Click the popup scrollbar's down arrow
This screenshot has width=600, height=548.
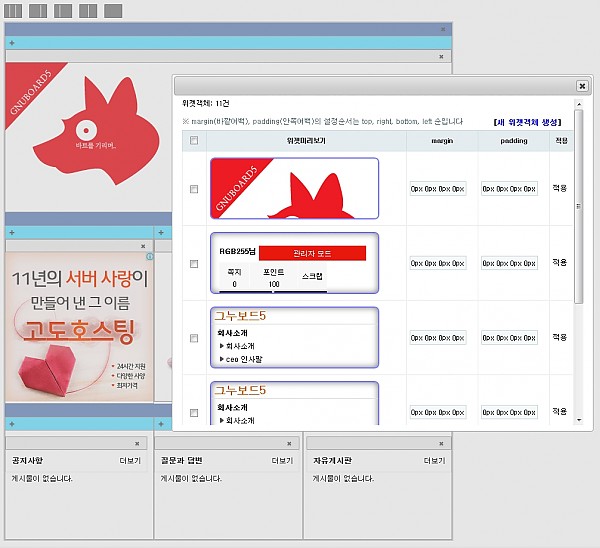click(579, 420)
